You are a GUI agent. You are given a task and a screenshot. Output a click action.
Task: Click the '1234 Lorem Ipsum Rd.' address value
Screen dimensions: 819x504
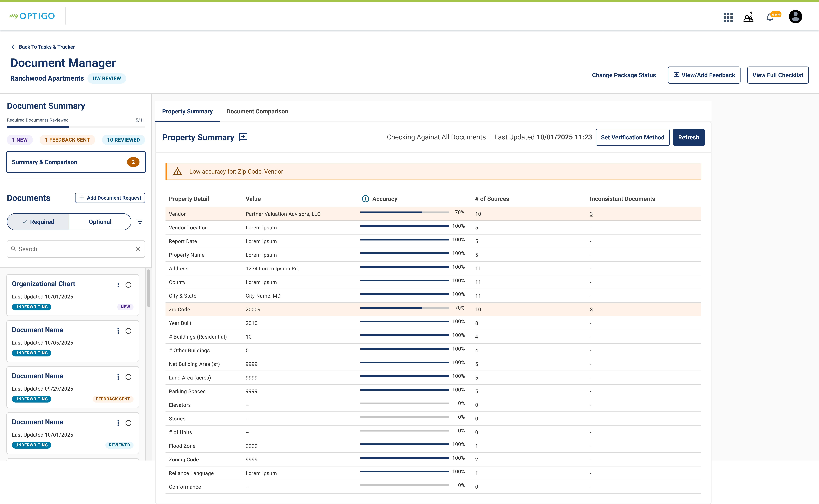(x=272, y=269)
